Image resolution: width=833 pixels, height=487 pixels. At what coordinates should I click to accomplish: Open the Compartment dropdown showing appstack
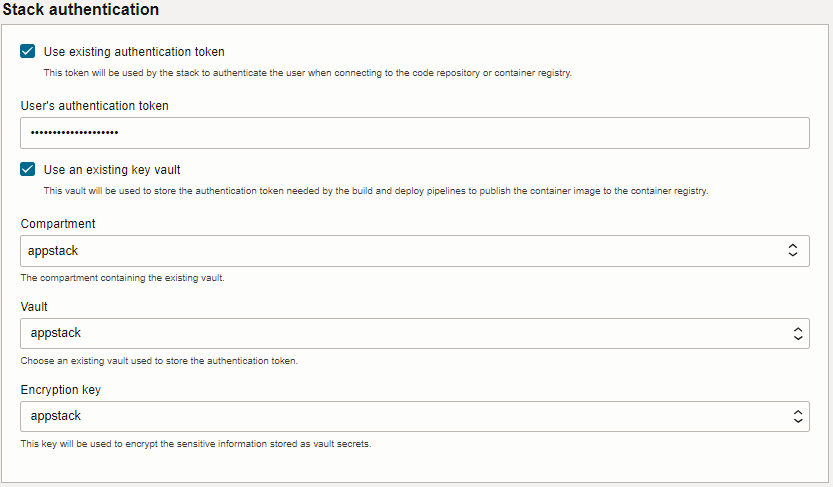(x=415, y=251)
